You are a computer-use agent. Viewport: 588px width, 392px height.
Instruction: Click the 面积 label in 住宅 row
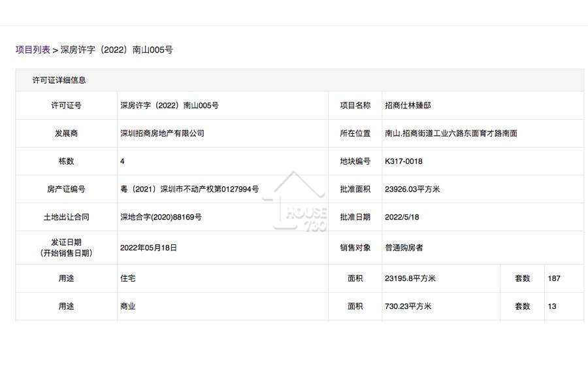click(355, 278)
